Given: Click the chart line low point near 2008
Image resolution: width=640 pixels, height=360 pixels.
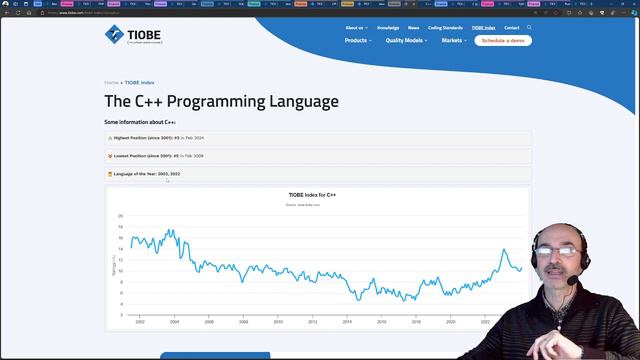Looking at the screenshot, I should coord(242,282).
